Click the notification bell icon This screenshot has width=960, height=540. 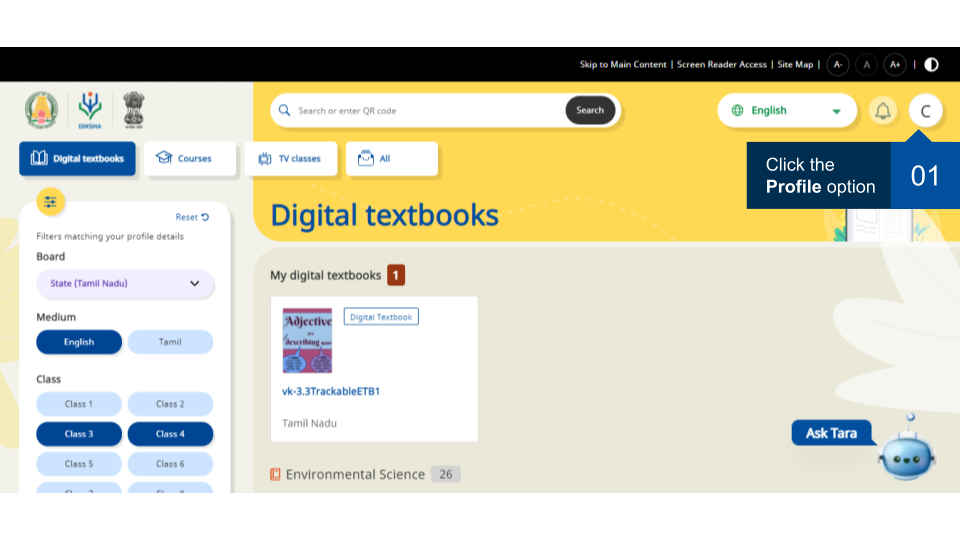883,111
